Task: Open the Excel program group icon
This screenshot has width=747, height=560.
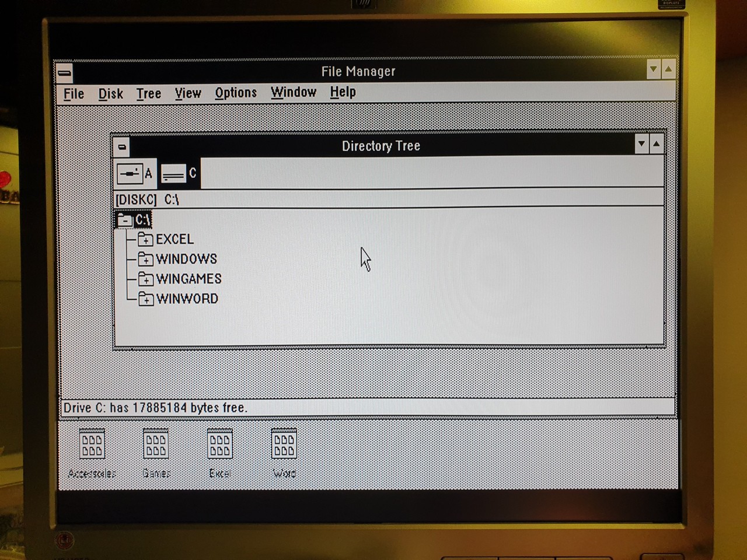Action: click(x=219, y=444)
